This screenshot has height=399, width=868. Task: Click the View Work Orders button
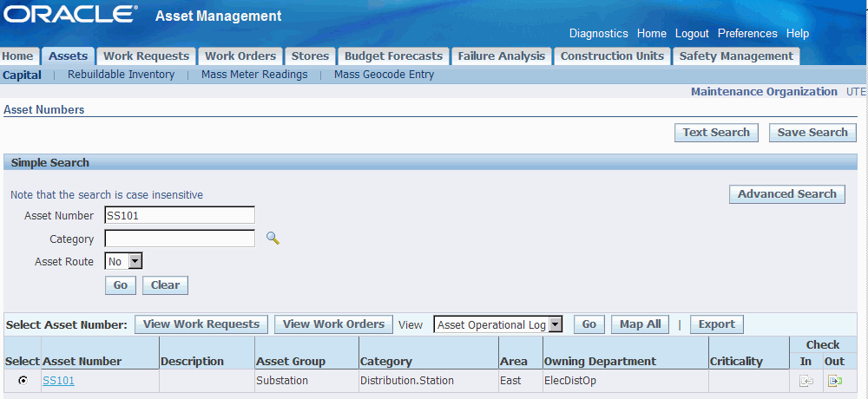pos(334,324)
